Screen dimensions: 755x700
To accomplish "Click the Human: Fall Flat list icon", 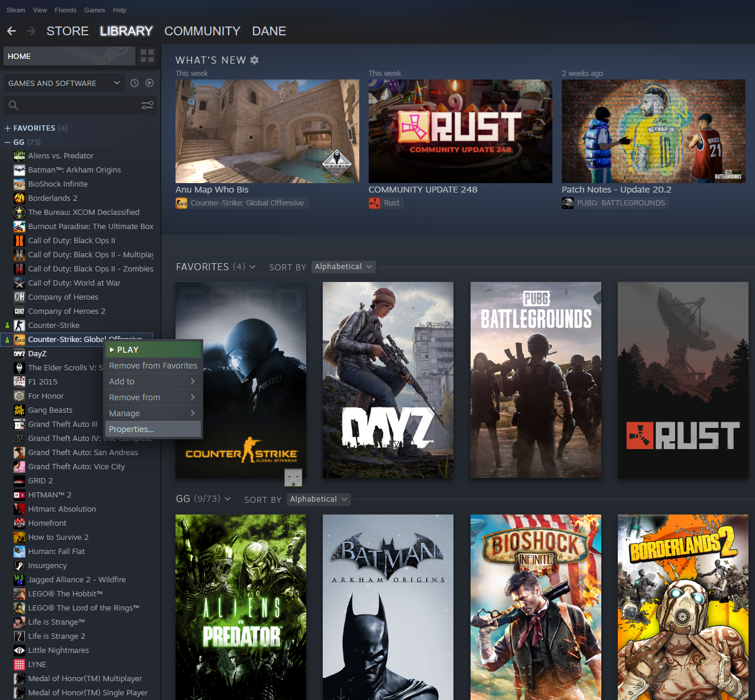I will [19, 551].
